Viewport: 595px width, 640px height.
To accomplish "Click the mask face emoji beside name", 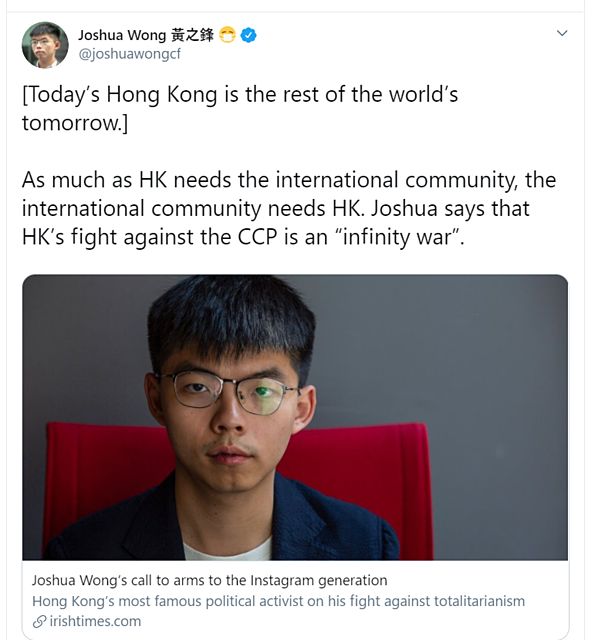I will point(227,35).
